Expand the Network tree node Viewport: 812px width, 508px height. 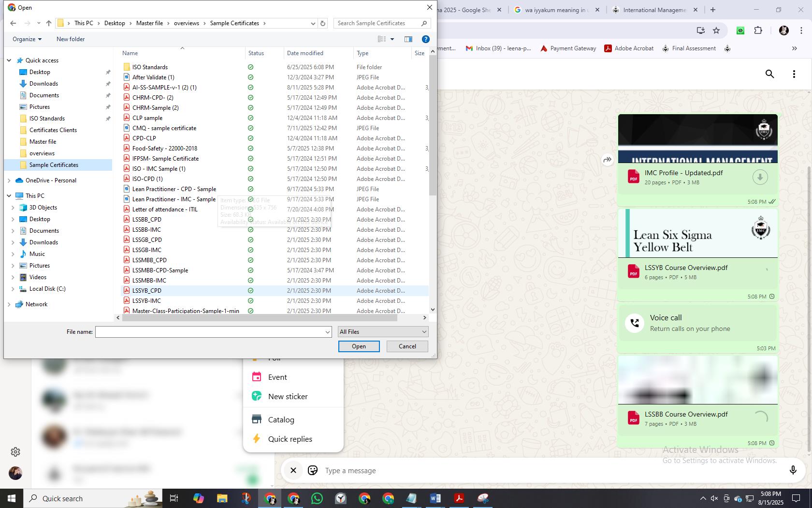[x=9, y=304]
